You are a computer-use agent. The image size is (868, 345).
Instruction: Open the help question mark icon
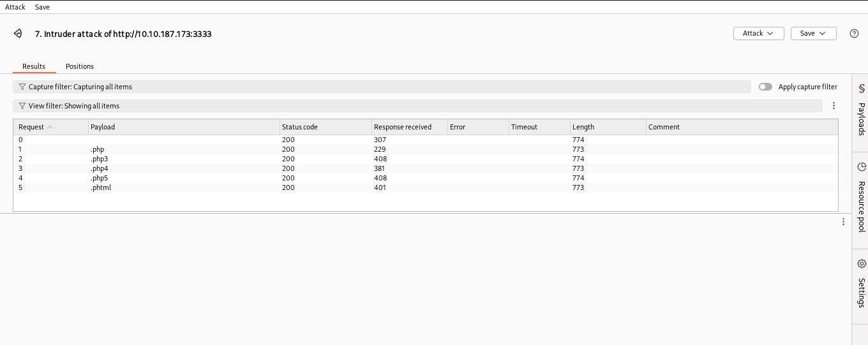[x=854, y=34]
